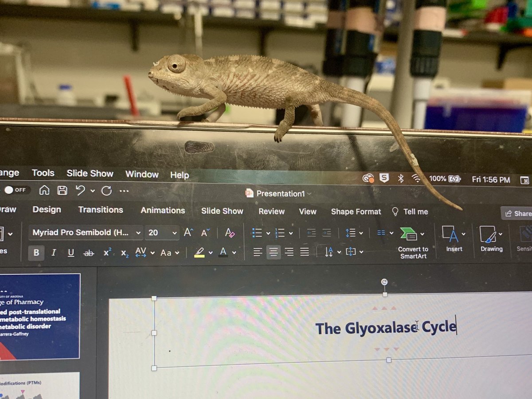Open the Help menu

point(180,175)
